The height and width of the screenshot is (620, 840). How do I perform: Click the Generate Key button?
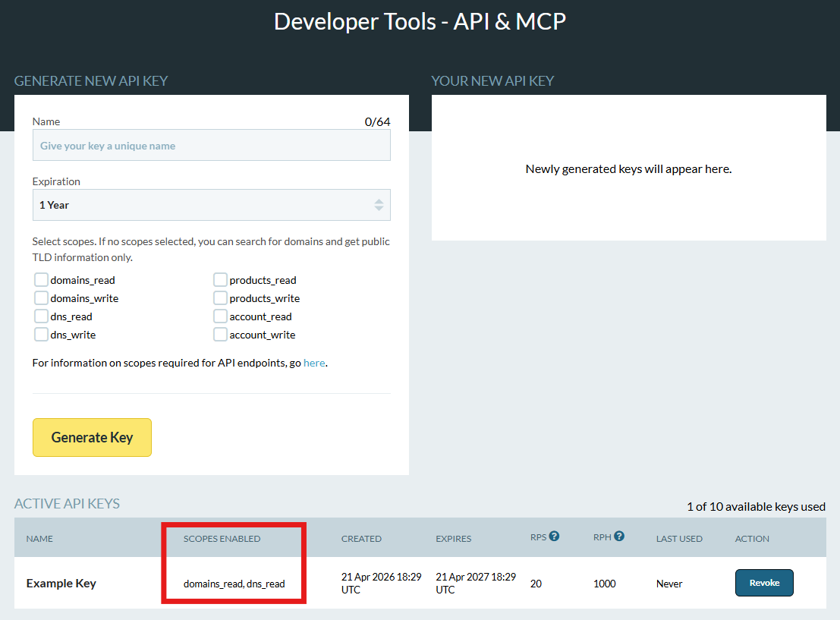tap(92, 437)
